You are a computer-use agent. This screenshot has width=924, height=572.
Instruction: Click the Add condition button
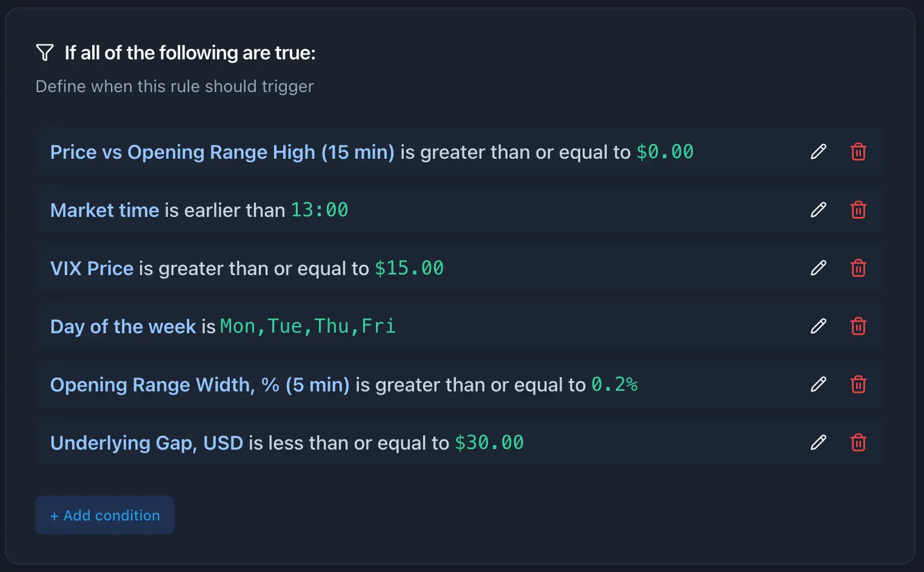coord(105,515)
